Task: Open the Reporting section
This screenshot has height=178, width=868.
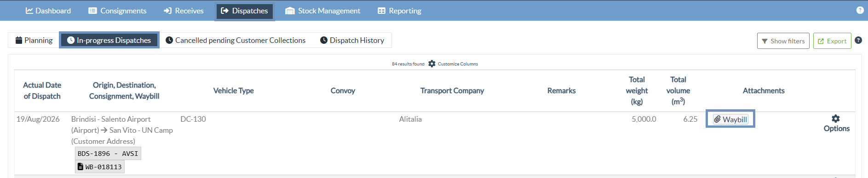Action: click(x=400, y=11)
